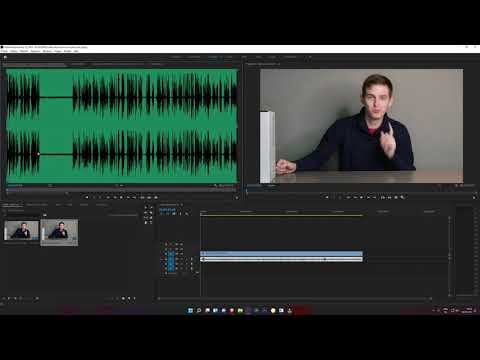Select the Hand tool

[146, 222]
